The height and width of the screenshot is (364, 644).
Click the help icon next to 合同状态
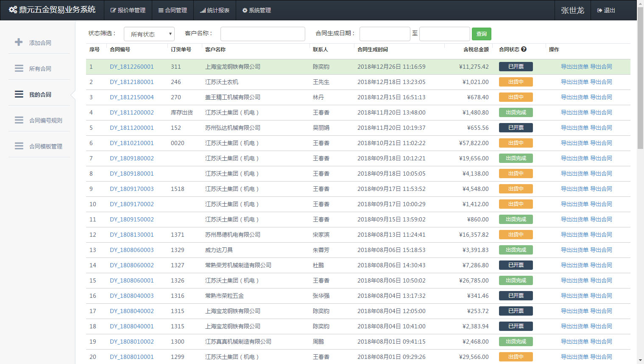[x=524, y=49]
